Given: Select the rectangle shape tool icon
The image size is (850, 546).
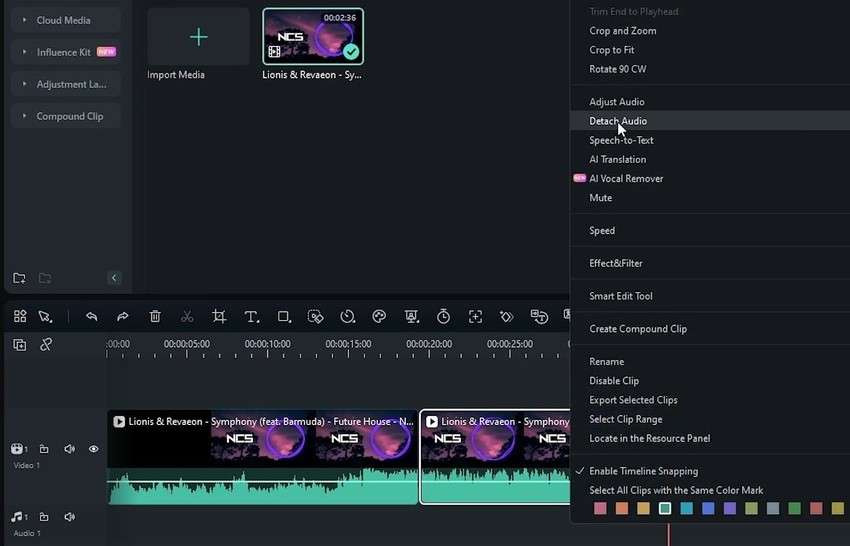Looking at the screenshot, I should point(284,316).
